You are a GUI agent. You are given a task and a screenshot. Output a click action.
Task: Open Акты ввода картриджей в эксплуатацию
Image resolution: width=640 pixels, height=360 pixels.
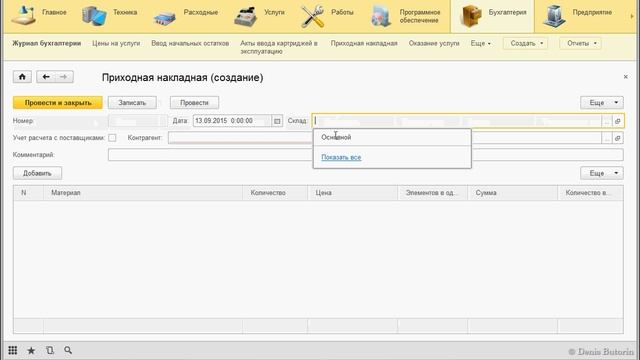click(x=279, y=47)
